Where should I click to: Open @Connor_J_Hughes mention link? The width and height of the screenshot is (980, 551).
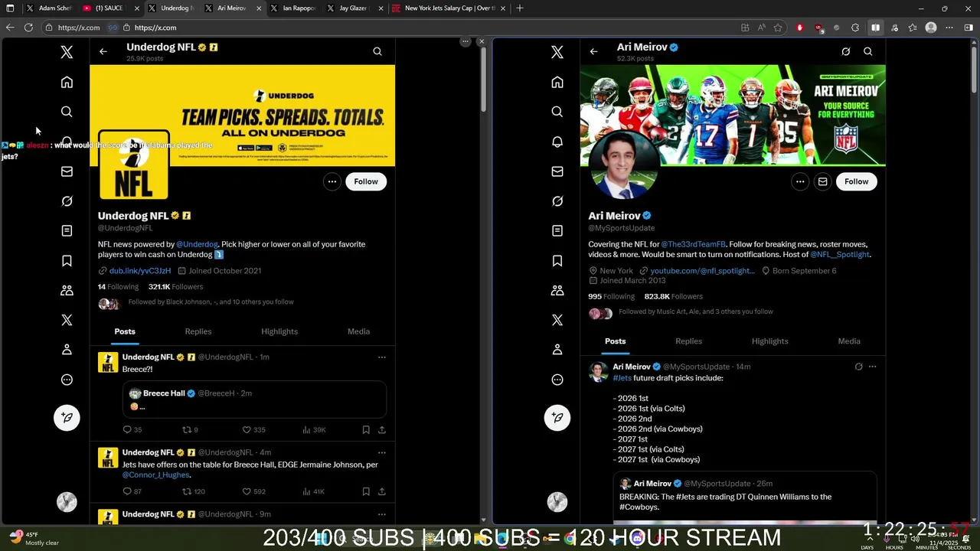pyautogui.click(x=156, y=475)
